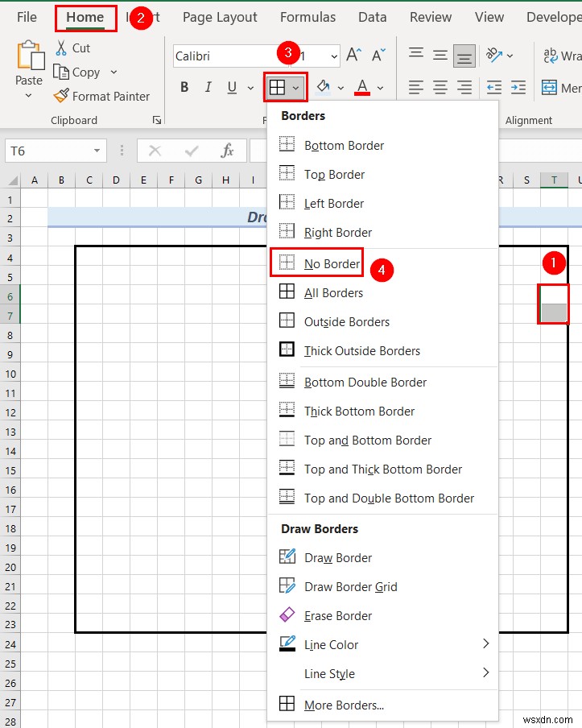
Task: Toggle align text right
Action: click(464, 87)
